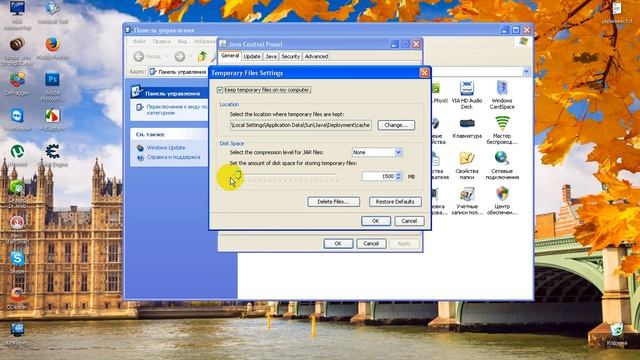
Task: Open the Java tab in Java Control Panel
Action: (271, 56)
